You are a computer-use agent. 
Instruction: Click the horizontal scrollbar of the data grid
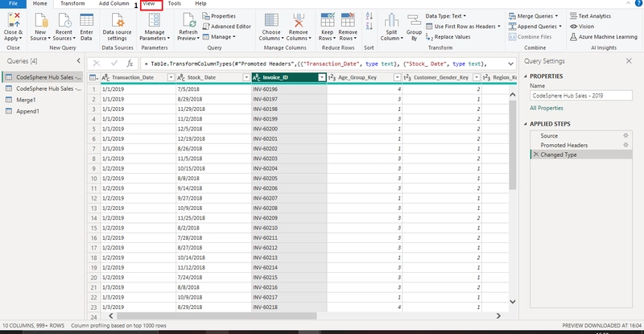[217, 316]
